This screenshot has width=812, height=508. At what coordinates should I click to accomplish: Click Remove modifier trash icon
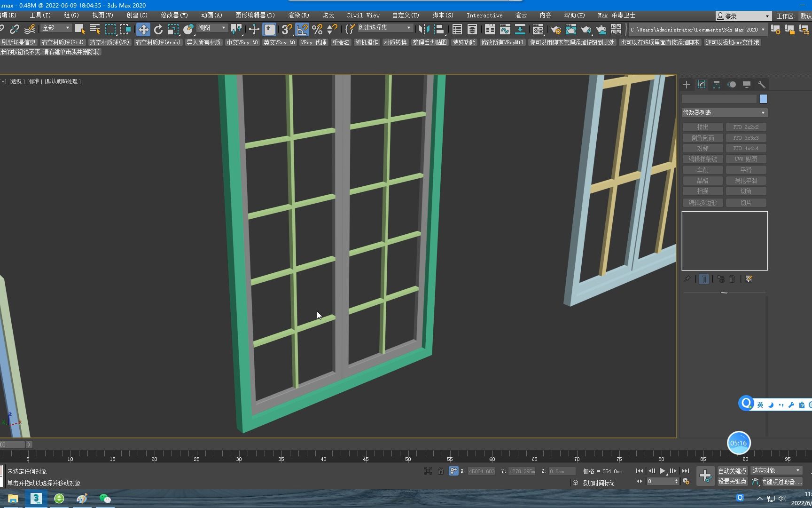[732, 279]
